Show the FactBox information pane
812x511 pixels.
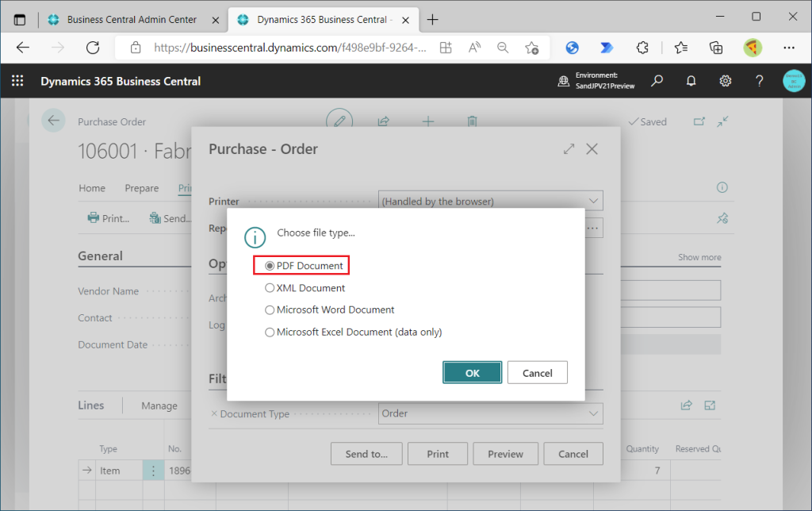coord(722,187)
